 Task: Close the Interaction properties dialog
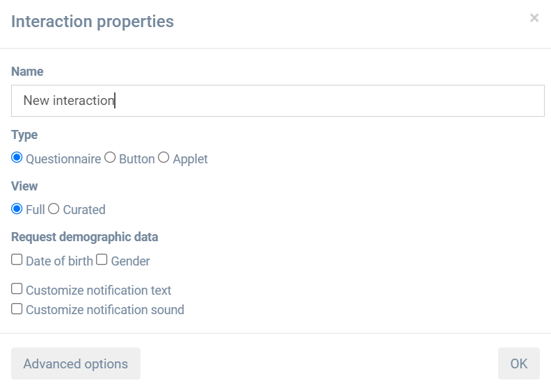pos(534,18)
